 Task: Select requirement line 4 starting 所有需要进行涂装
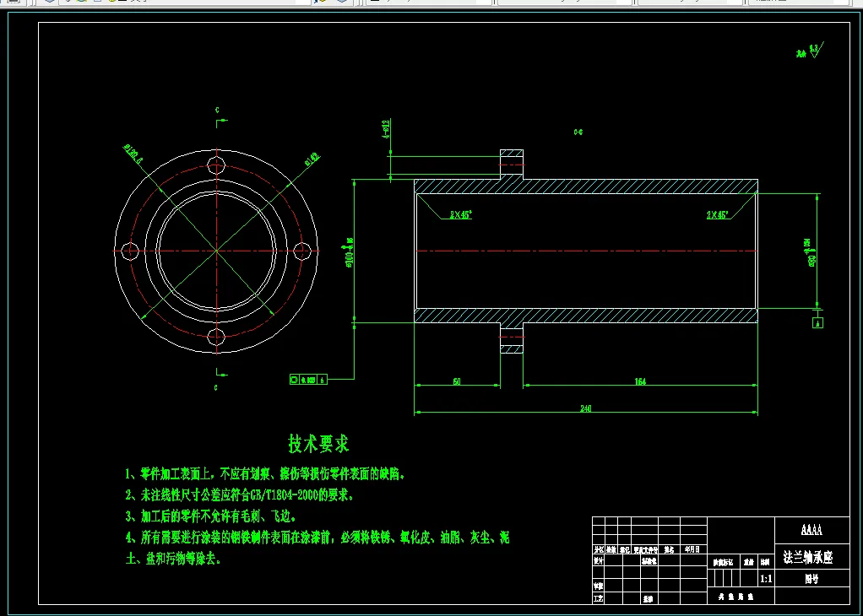(x=317, y=538)
